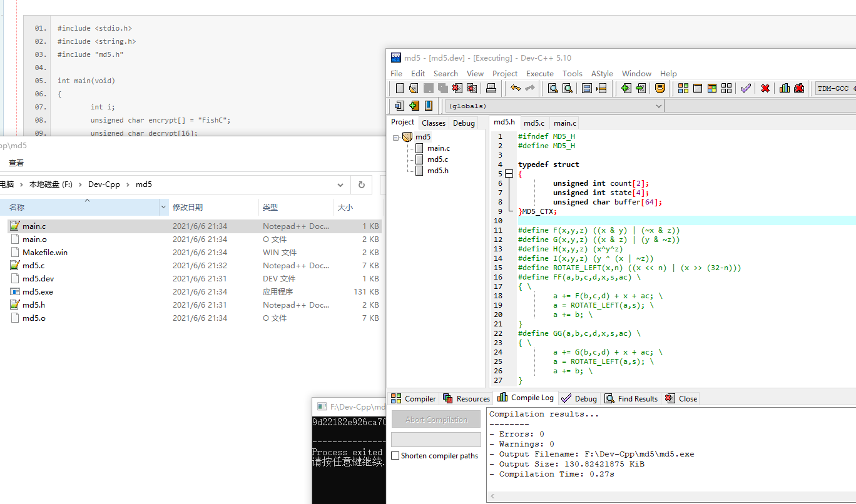Click 本地磁盘 (F:) in the Explorer breadcrumb
The width and height of the screenshot is (856, 504).
tap(51, 184)
